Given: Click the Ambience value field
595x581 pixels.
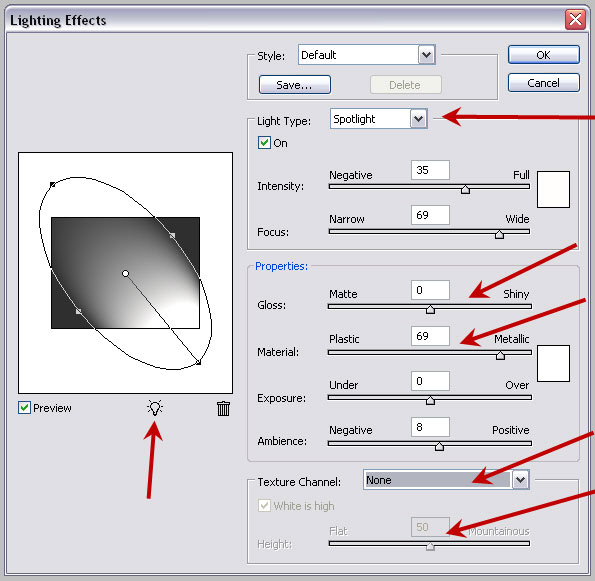Looking at the screenshot, I should (430, 427).
